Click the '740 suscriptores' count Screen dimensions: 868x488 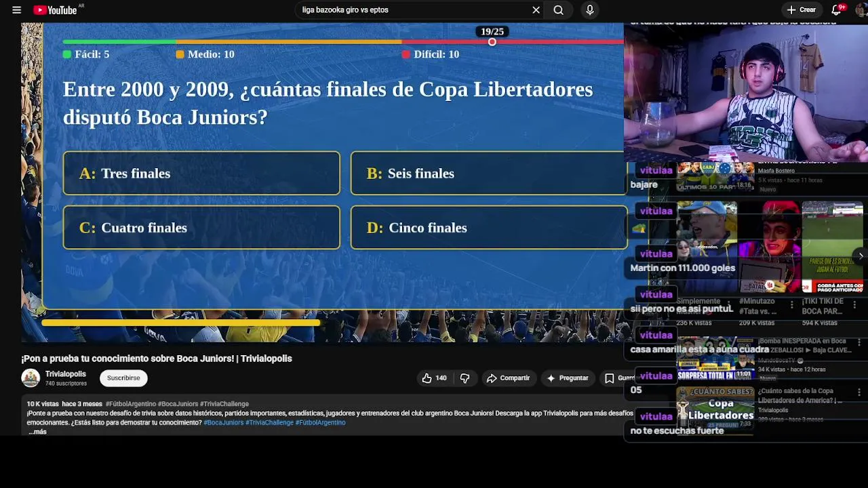click(x=66, y=384)
